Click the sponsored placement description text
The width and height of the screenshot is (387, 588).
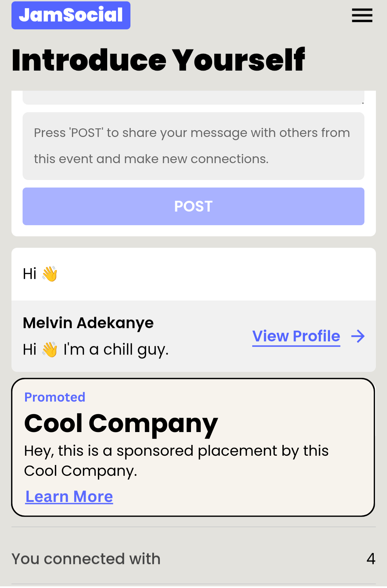click(x=176, y=461)
